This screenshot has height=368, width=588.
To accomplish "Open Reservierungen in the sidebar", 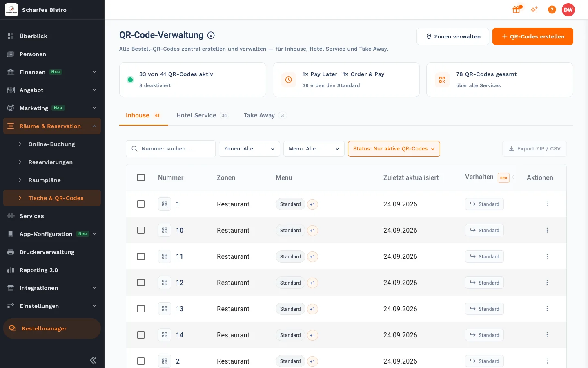I will [x=51, y=162].
